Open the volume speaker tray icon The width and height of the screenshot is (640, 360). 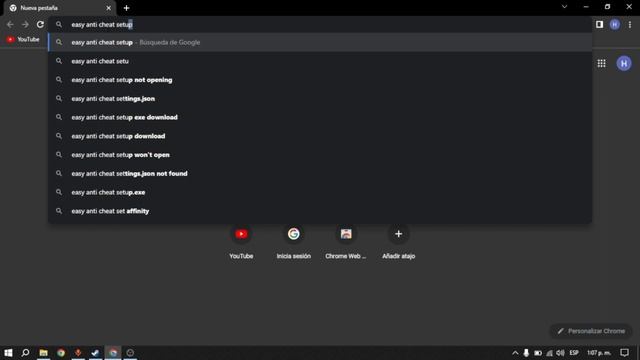click(560, 353)
